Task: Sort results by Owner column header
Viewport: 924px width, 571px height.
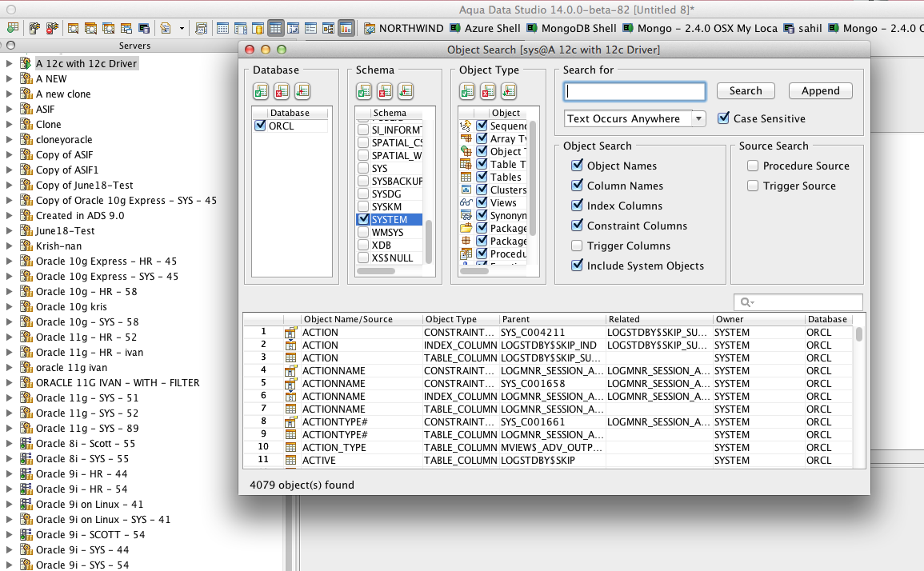Action: coord(758,319)
